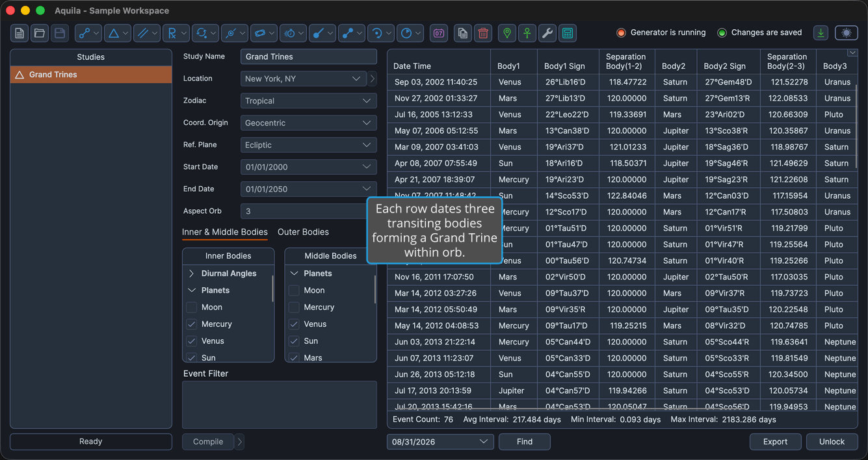Image resolution: width=868 pixels, height=460 pixels.
Task: Open the Location dropdown showing New York, NY
Action: point(304,79)
